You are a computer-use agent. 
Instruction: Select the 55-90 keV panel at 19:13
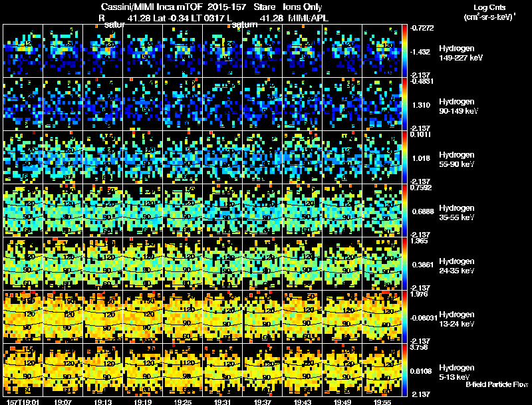[x=103, y=158]
